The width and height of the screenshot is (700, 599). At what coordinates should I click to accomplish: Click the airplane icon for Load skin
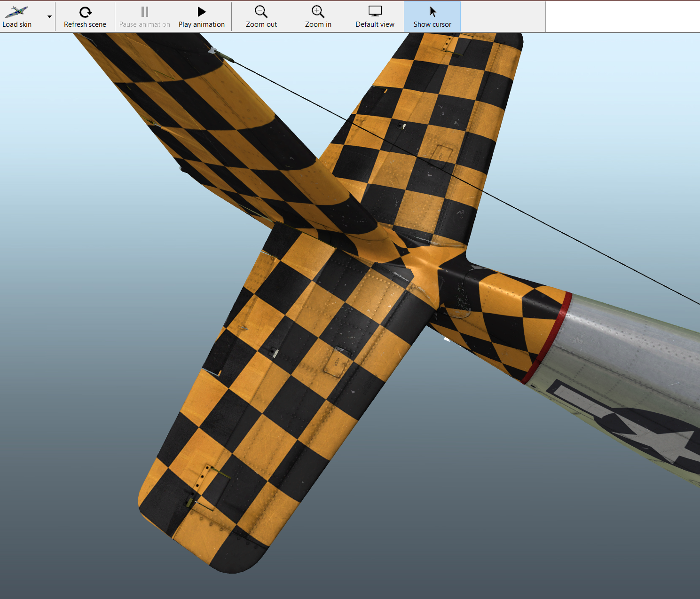[x=16, y=12]
